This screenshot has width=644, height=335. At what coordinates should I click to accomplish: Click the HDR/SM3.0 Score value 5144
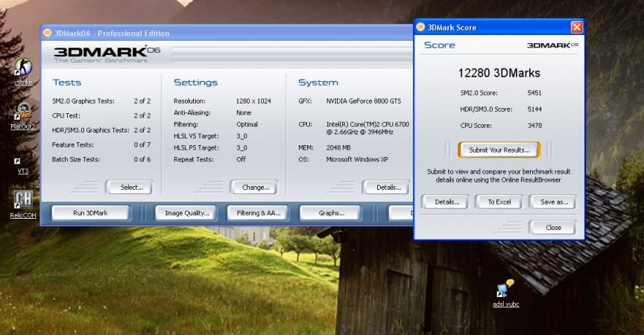click(534, 109)
